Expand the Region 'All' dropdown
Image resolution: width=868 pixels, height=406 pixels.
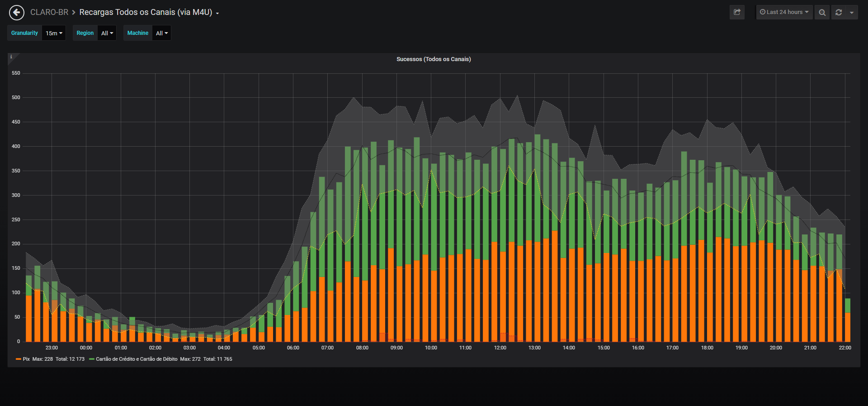click(107, 33)
